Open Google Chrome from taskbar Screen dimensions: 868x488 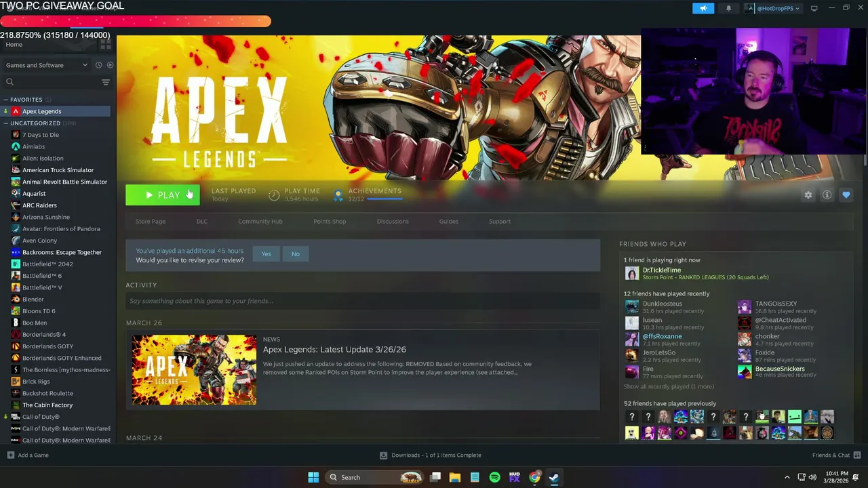point(534,477)
